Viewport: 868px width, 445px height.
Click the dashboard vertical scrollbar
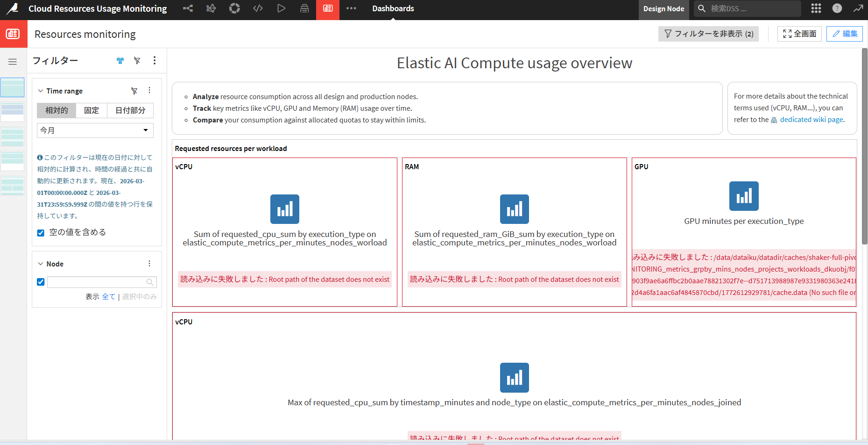tap(865, 146)
